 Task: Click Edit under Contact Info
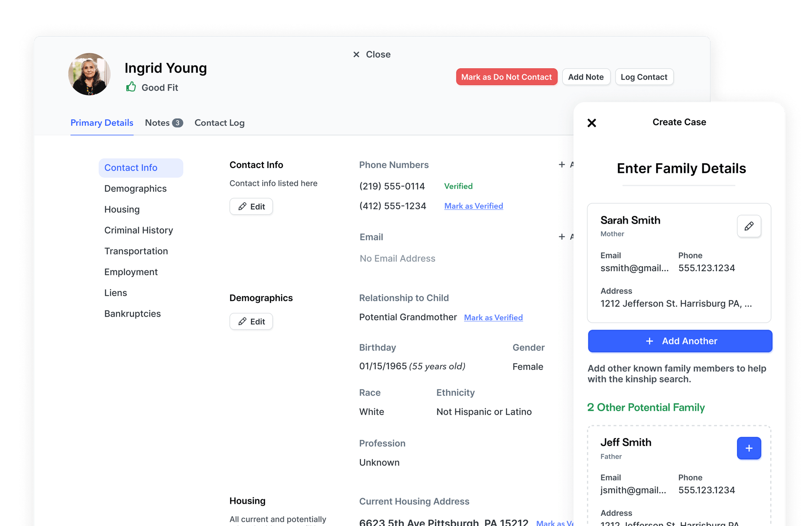[x=251, y=206]
